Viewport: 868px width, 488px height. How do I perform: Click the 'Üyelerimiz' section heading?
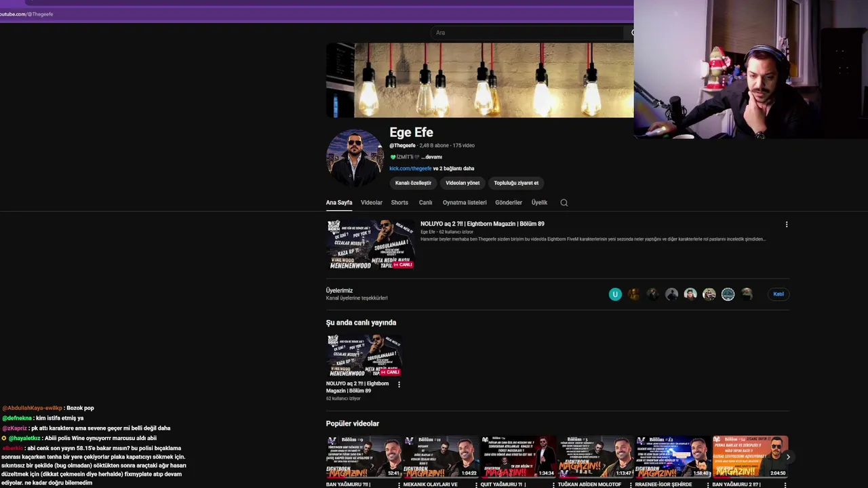pos(339,291)
